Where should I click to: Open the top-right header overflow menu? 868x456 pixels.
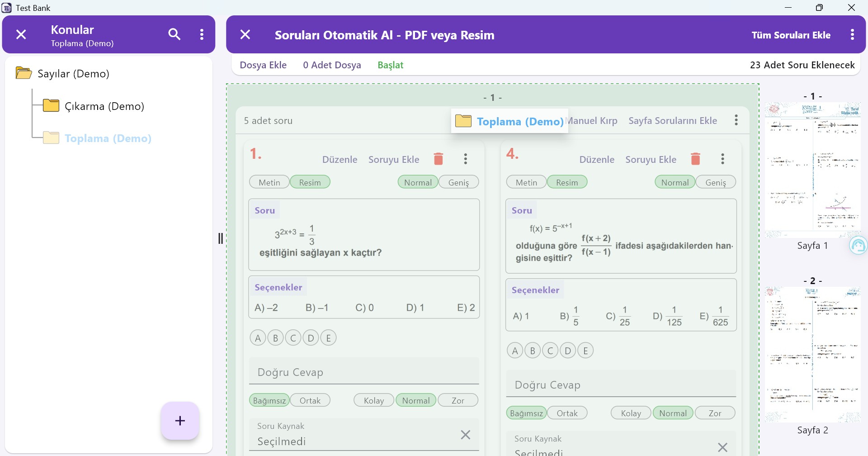pyautogui.click(x=852, y=35)
